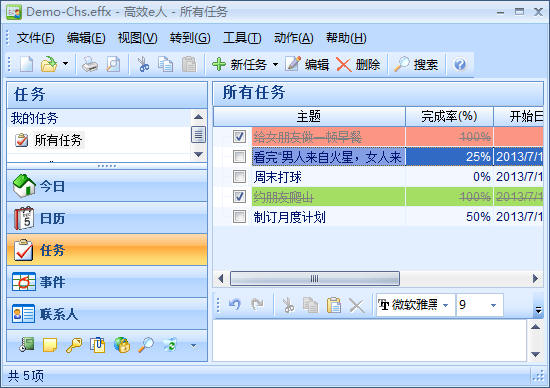The width and height of the screenshot is (550, 388).
Task: Switch to 联系人 navigation pane
Action: 107,314
